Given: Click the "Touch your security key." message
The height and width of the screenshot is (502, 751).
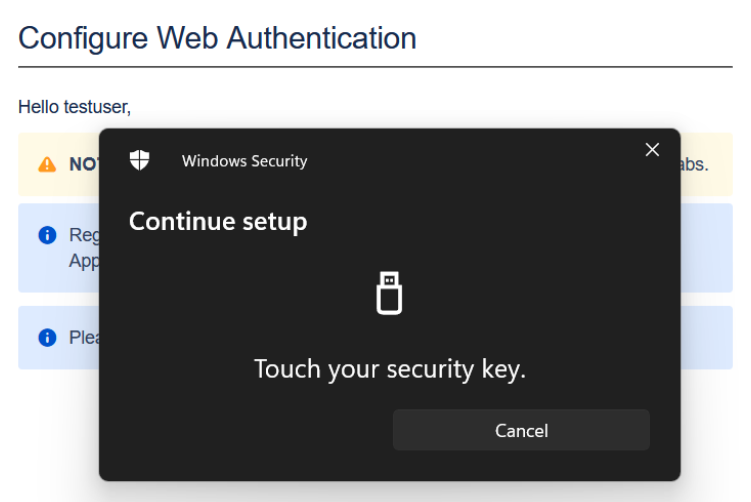Looking at the screenshot, I should (389, 369).
